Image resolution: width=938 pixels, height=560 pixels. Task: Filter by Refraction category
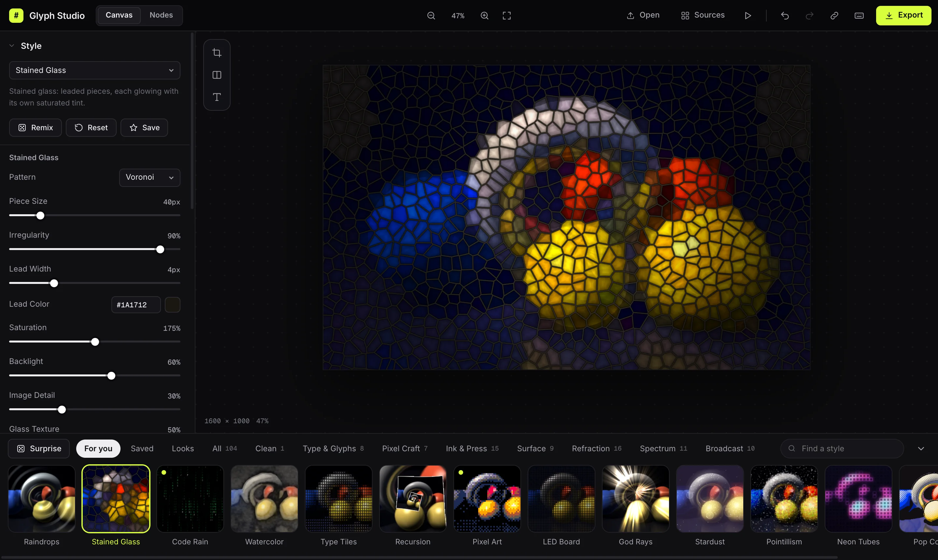coord(596,448)
